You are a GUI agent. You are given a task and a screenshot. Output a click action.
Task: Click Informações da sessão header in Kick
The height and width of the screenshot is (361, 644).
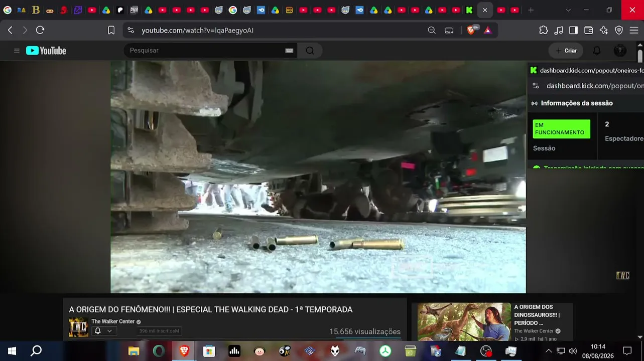[x=577, y=103]
